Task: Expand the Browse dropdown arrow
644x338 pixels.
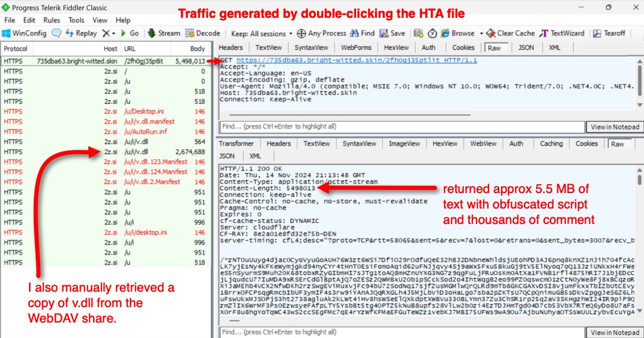Action: pyautogui.click(x=481, y=34)
